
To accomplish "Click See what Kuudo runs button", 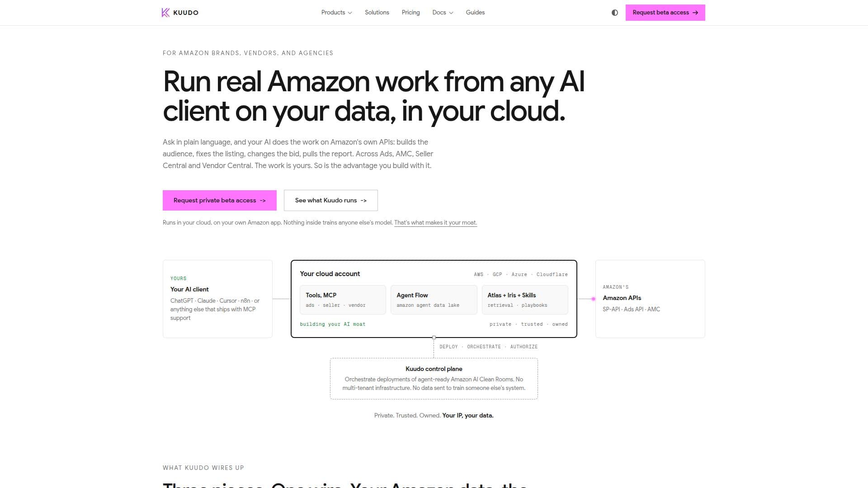I will (331, 200).
